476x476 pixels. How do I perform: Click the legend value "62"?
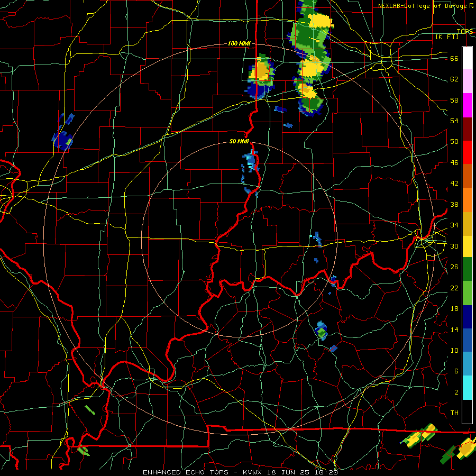tap(454, 79)
